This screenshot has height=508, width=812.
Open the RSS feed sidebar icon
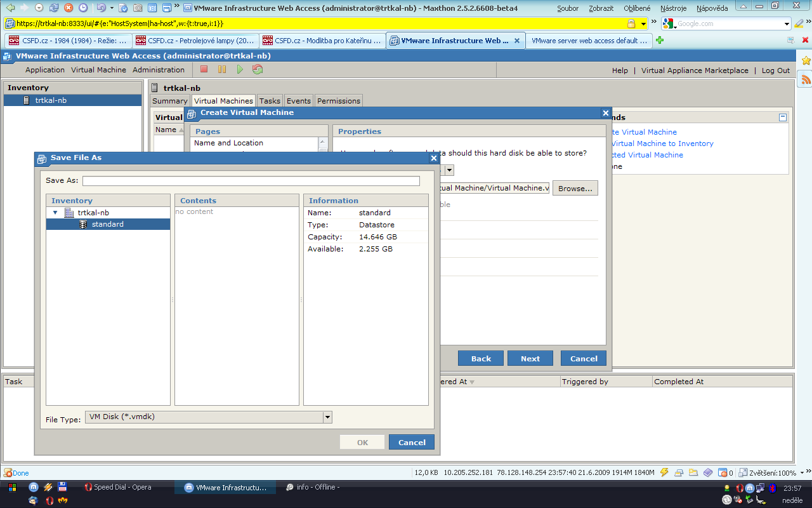point(806,79)
